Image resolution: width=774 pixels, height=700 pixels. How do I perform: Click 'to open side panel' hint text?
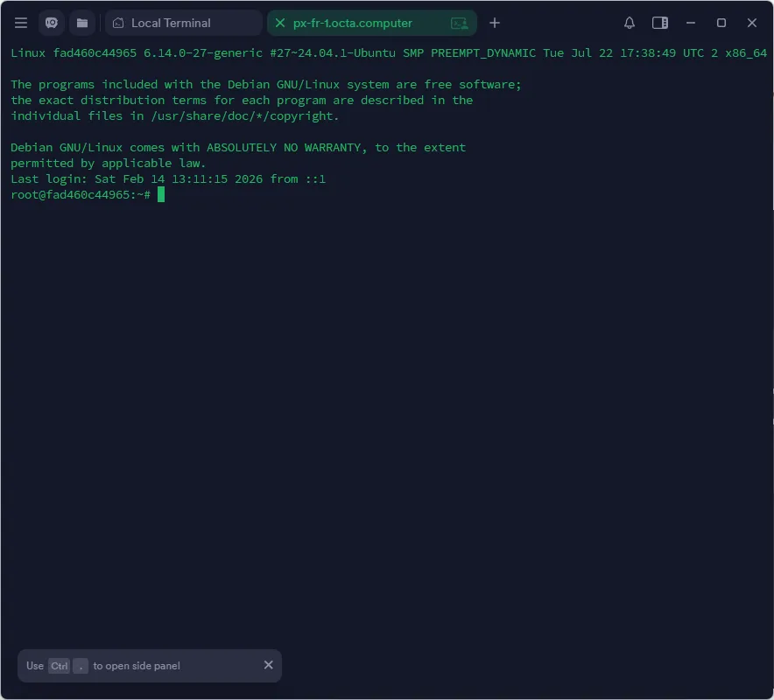[137, 666]
